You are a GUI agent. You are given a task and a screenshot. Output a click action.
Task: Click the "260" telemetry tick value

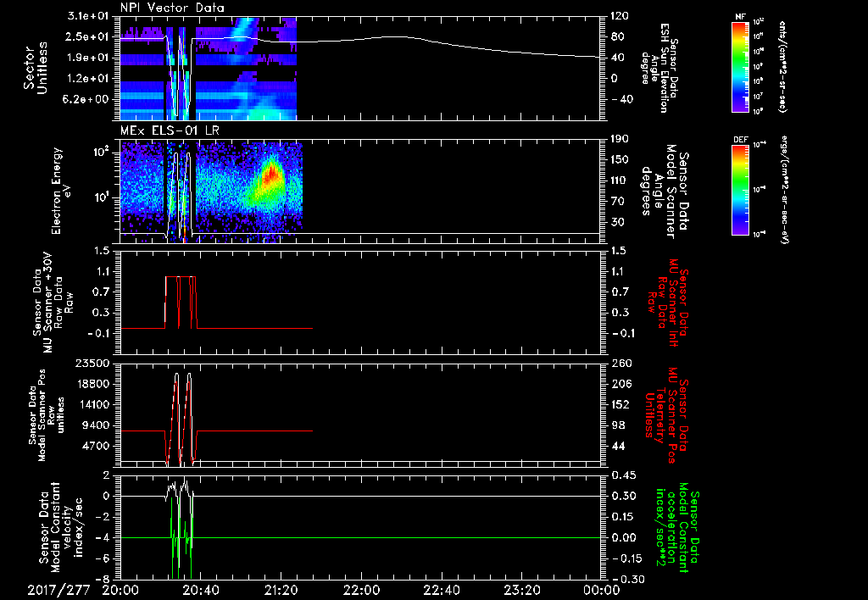tap(620, 363)
